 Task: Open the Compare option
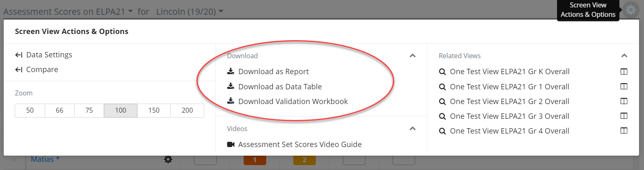pos(37,70)
